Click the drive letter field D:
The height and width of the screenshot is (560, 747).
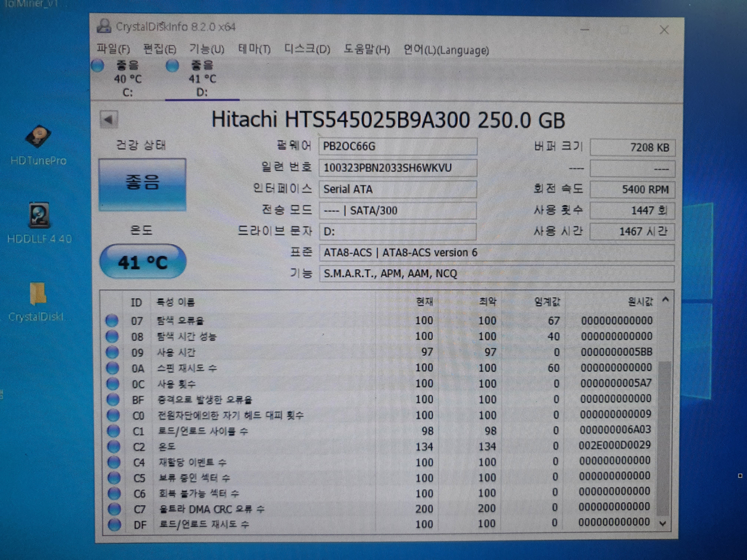[x=398, y=231]
